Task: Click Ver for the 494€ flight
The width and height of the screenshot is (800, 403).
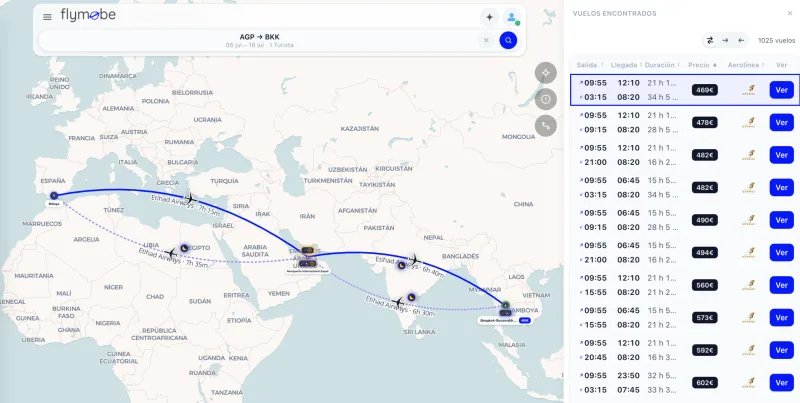Action: point(782,253)
